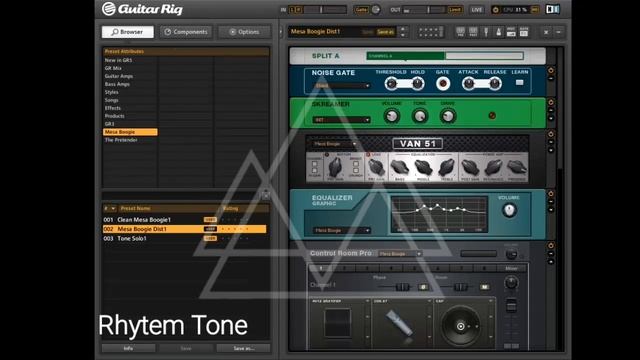The width and height of the screenshot is (640, 360).
Task: Click the Van 51 Treble knob
Action: click(x=447, y=167)
